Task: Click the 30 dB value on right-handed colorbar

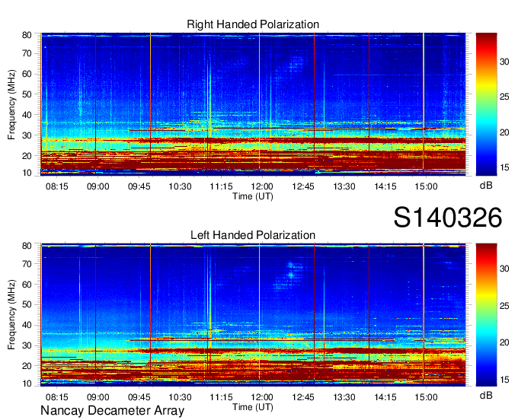Action: click(504, 62)
